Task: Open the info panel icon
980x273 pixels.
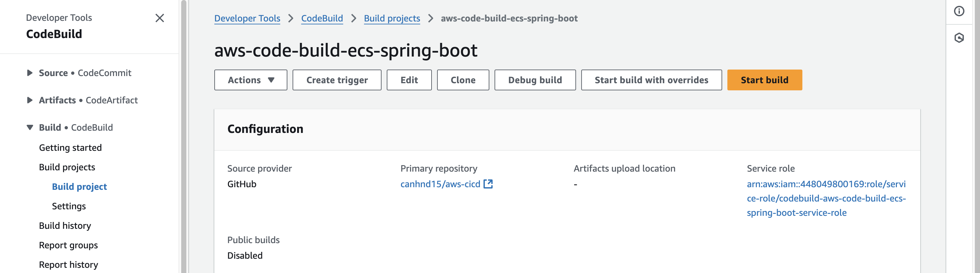Action: (x=959, y=11)
